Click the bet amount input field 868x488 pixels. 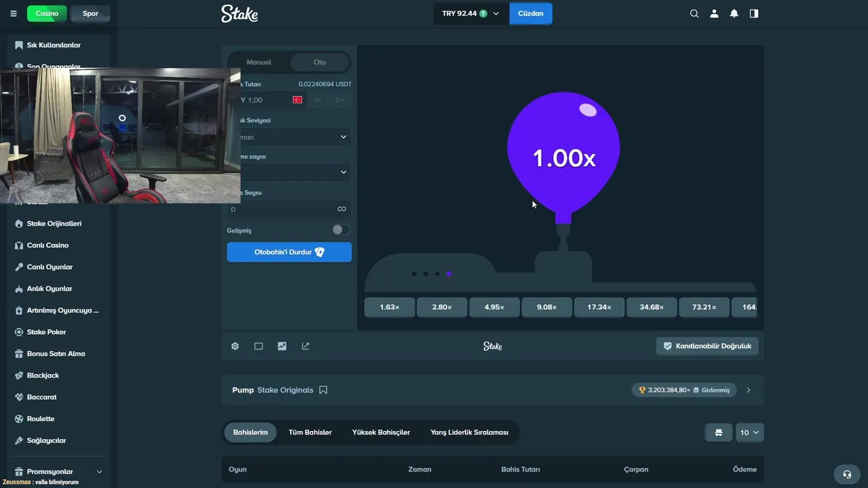[267, 100]
